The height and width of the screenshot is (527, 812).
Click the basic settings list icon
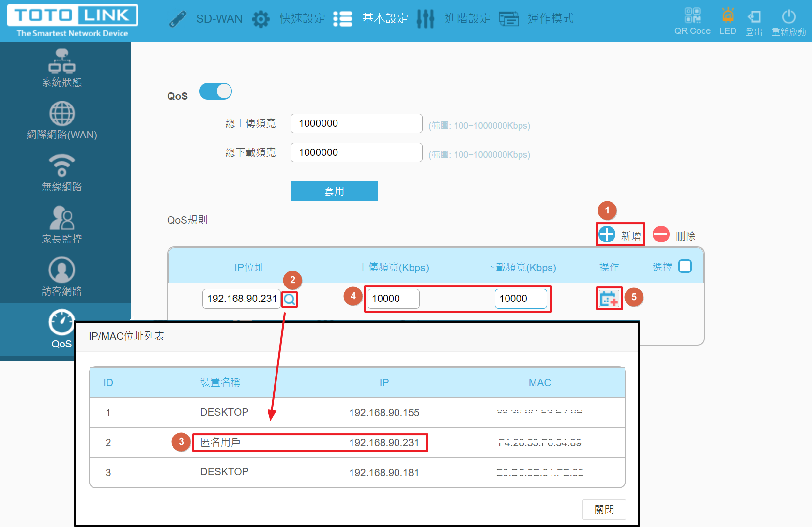click(343, 19)
